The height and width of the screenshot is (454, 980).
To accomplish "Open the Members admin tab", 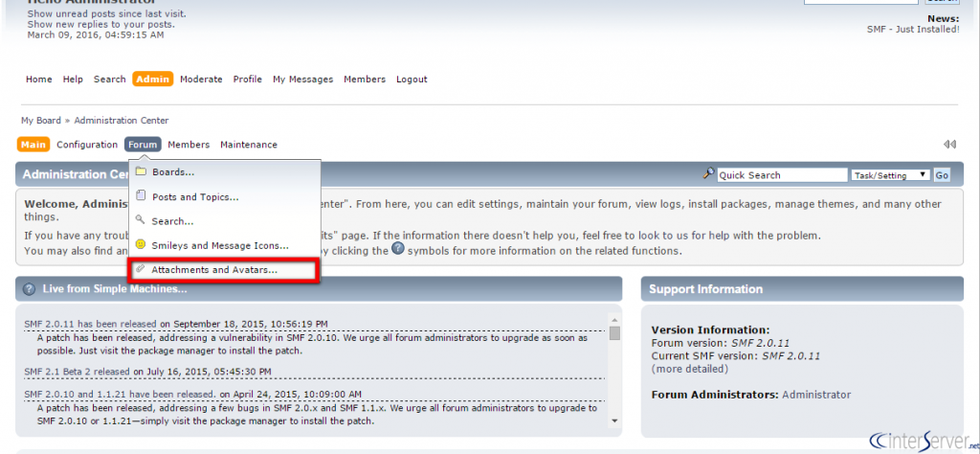I will (189, 145).
